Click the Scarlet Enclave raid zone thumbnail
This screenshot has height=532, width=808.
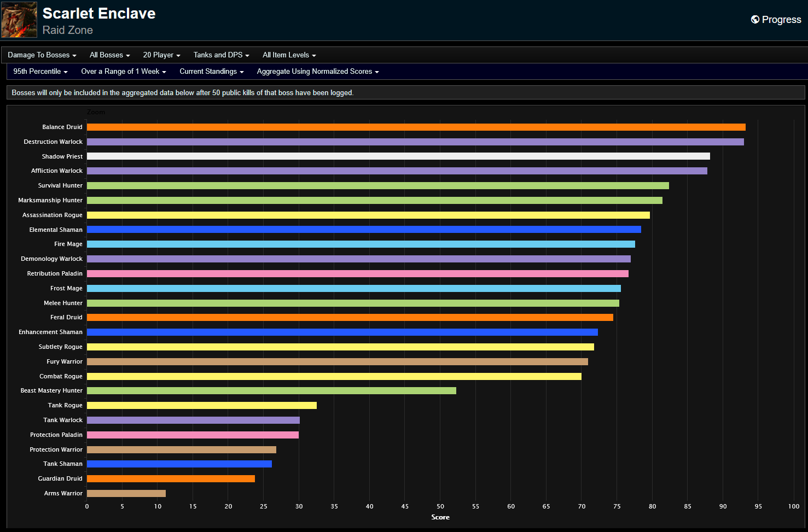coord(19,20)
